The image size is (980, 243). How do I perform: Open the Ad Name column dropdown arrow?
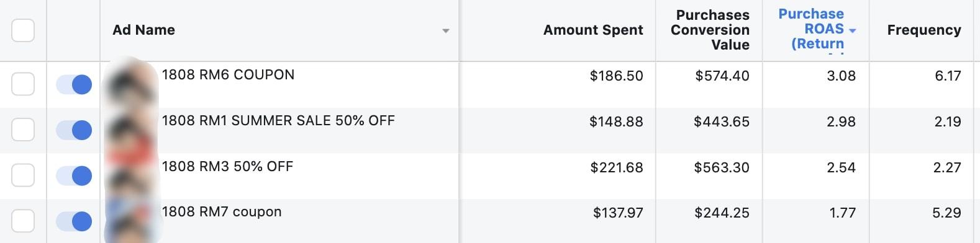tap(445, 31)
